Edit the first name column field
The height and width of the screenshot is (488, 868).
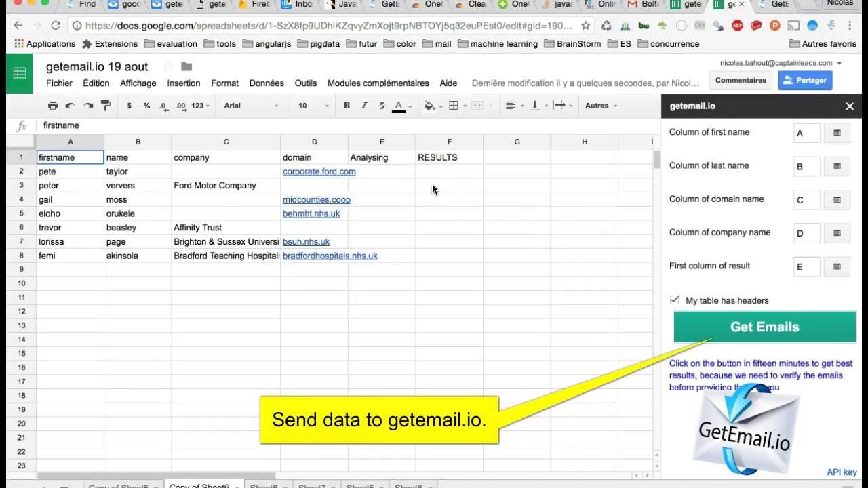pyautogui.click(x=806, y=134)
